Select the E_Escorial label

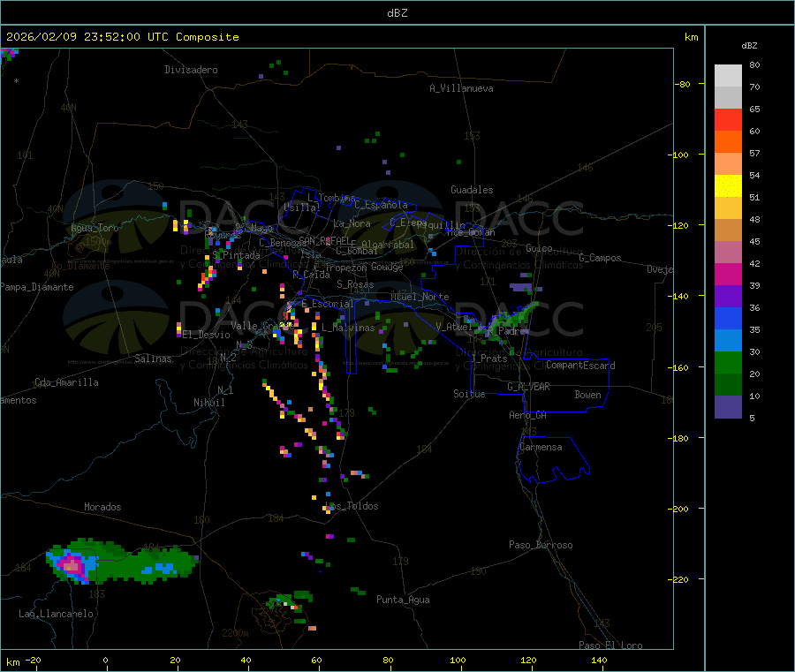328,304
